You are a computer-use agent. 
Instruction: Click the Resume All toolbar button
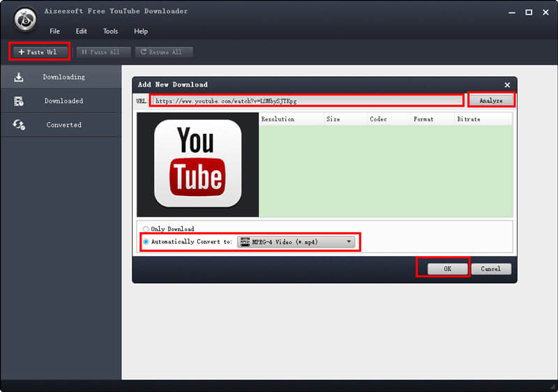[164, 52]
